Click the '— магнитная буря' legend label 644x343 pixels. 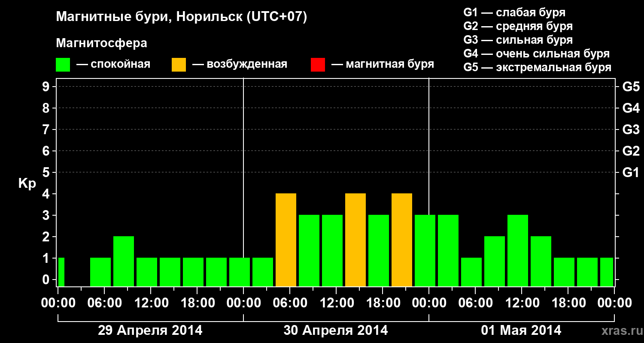[x=383, y=64]
